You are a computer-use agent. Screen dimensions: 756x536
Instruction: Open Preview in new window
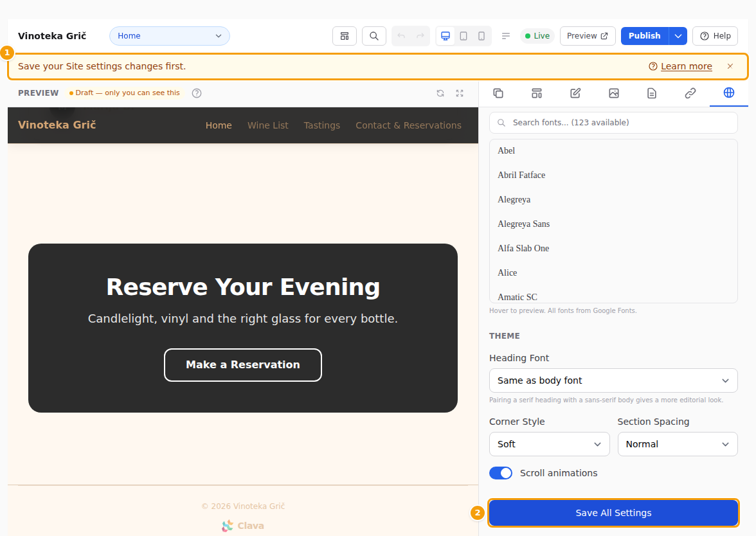tap(588, 36)
